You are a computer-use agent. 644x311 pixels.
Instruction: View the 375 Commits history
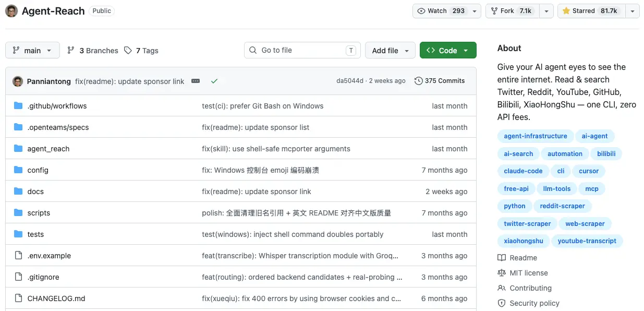(x=440, y=81)
